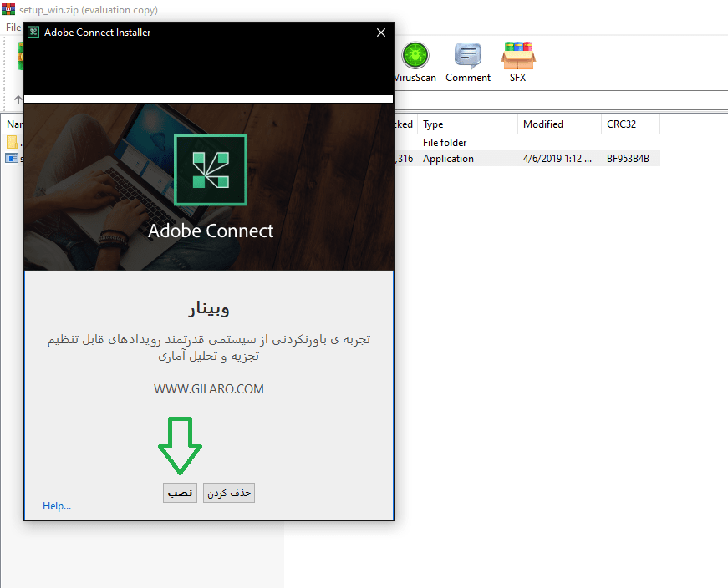Select the 'Application' type cell
This screenshot has width=728, height=588.
click(x=448, y=159)
